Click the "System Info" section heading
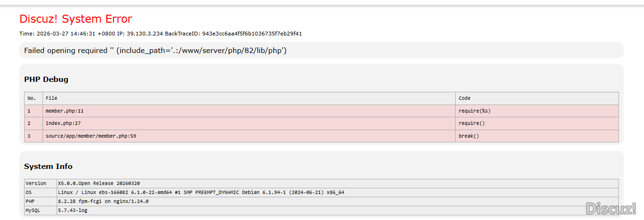 pos(48,166)
